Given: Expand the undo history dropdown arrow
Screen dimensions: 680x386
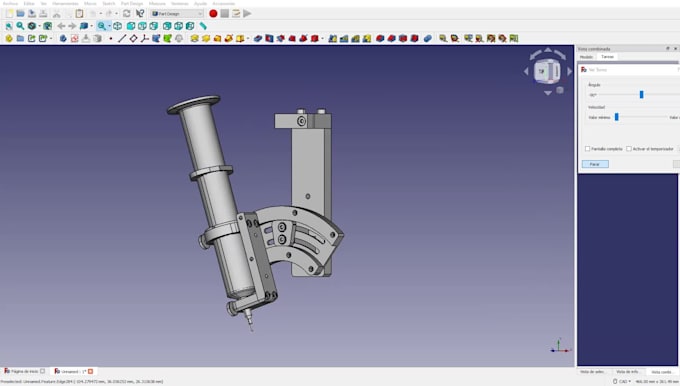Looking at the screenshot, I should click(101, 14).
